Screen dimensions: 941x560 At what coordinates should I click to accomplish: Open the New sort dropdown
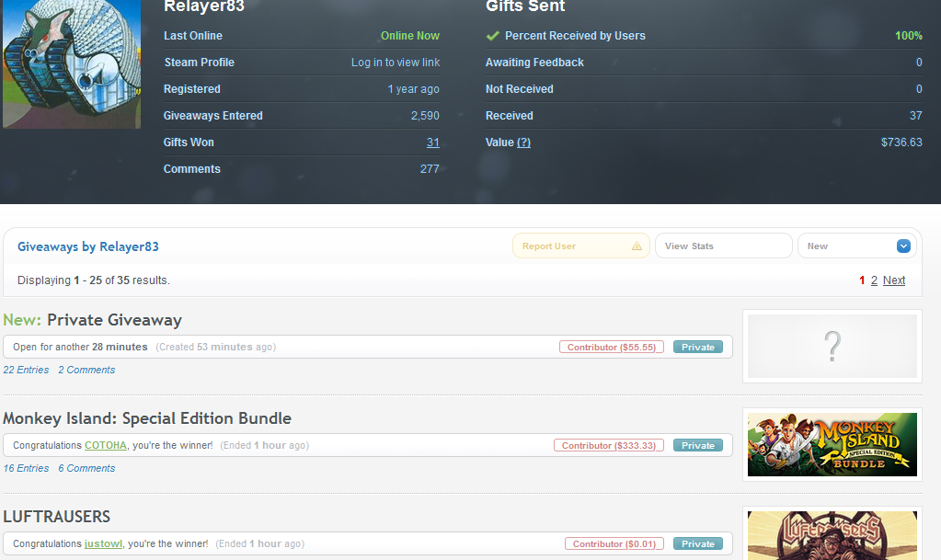[x=856, y=246]
